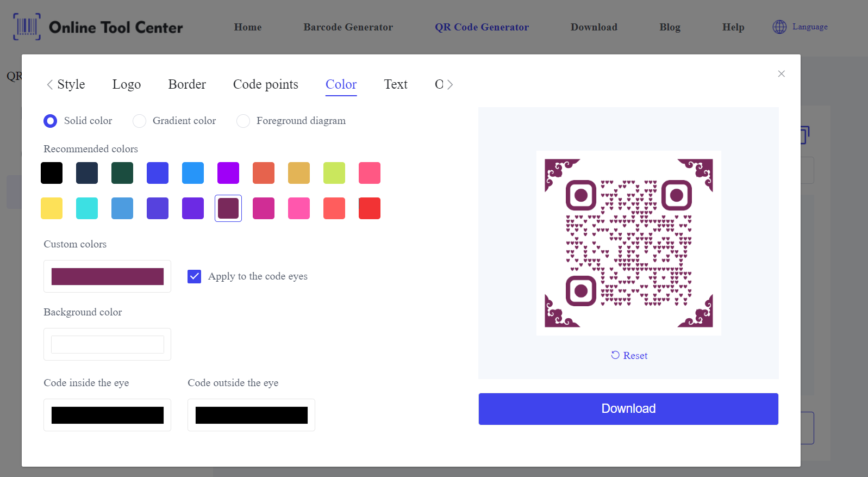Viewport: 868px width, 477px height.
Task: Select the Solid color radio button
Action: (50, 121)
